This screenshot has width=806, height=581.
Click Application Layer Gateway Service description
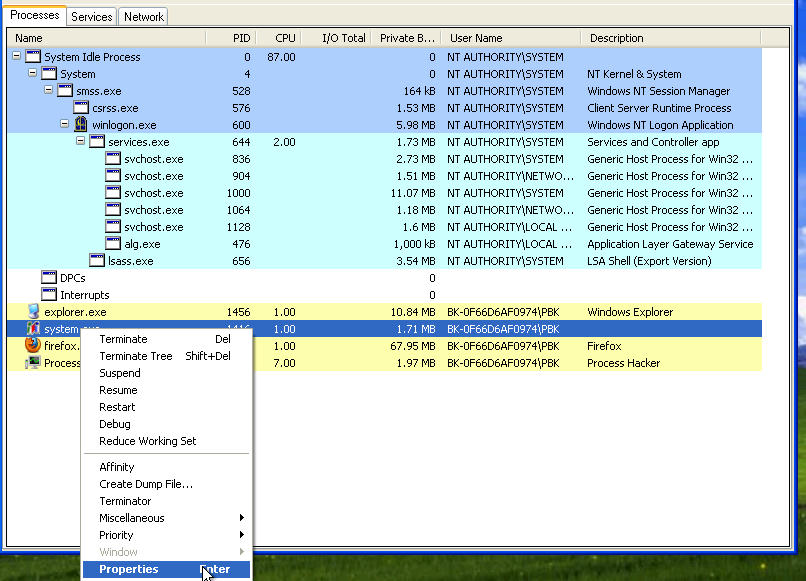click(670, 244)
